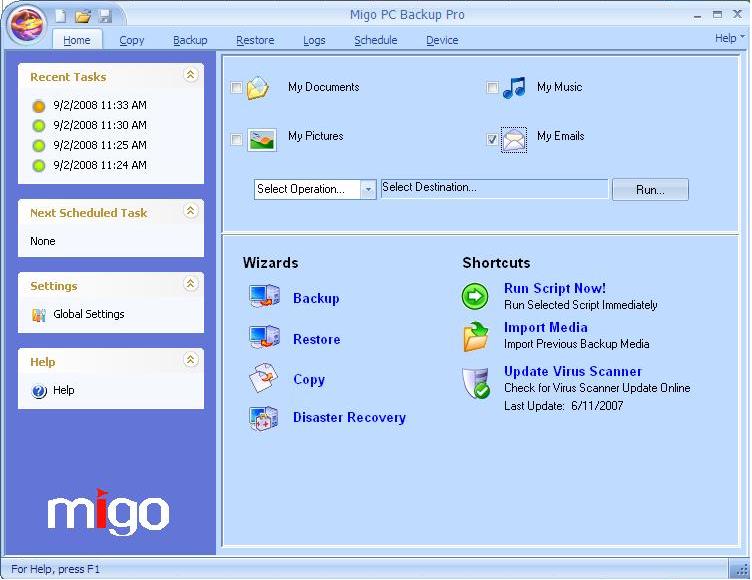Screen dimensions: 752x580
Task: Click the Save floppy disk toolbar icon
Action: click(x=106, y=16)
